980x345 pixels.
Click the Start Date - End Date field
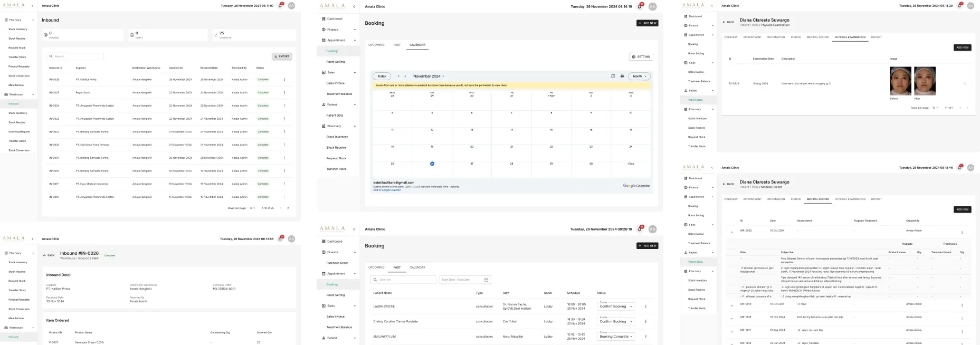[x=465, y=280]
